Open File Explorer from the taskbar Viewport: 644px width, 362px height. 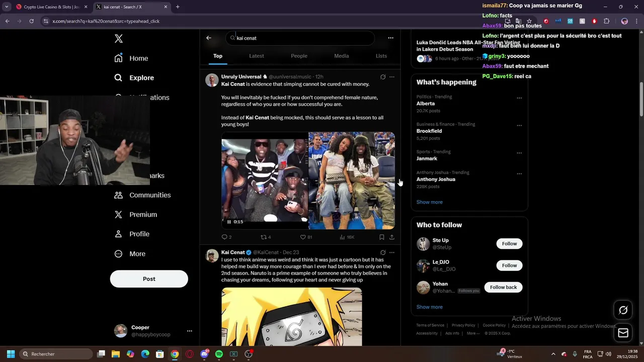(115, 354)
